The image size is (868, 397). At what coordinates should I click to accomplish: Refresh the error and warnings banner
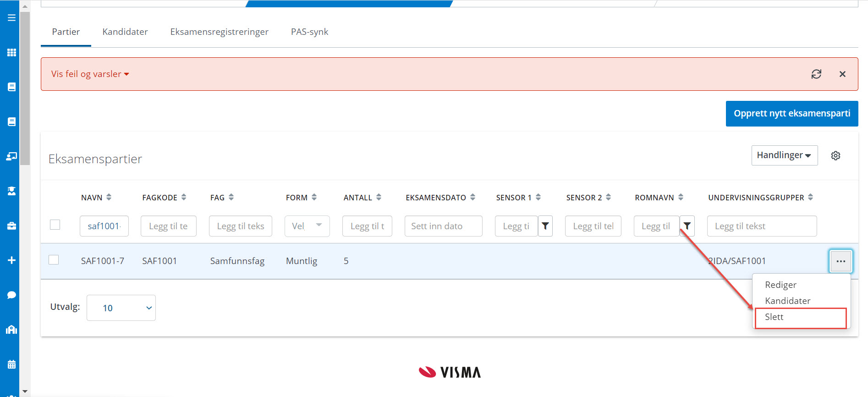(x=816, y=74)
